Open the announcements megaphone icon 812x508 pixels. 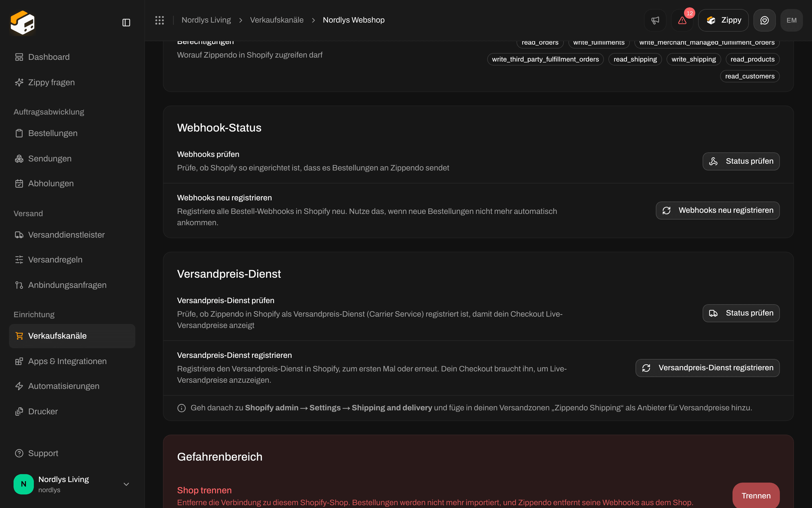click(x=655, y=20)
